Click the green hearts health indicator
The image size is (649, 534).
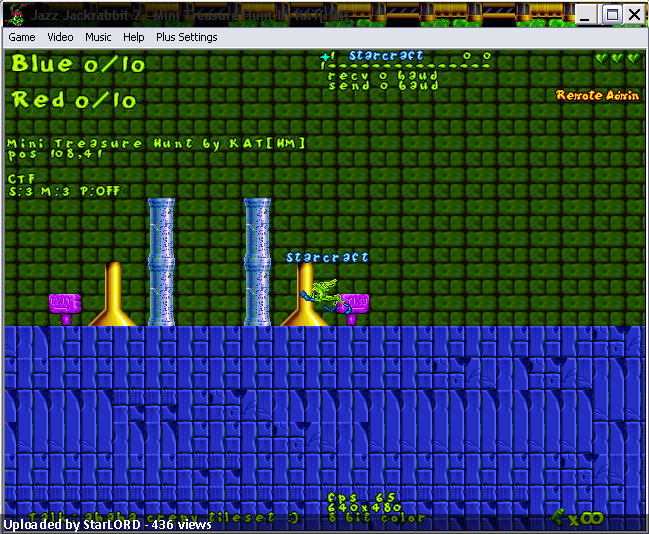[x=618, y=58]
